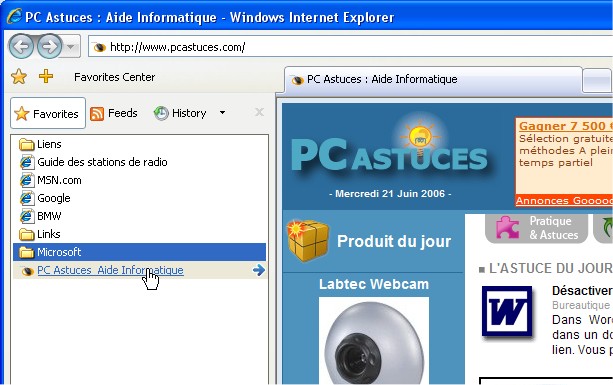Open the Pratique & Astuces section tab
This screenshot has width=613, height=385.
(536, 228)
